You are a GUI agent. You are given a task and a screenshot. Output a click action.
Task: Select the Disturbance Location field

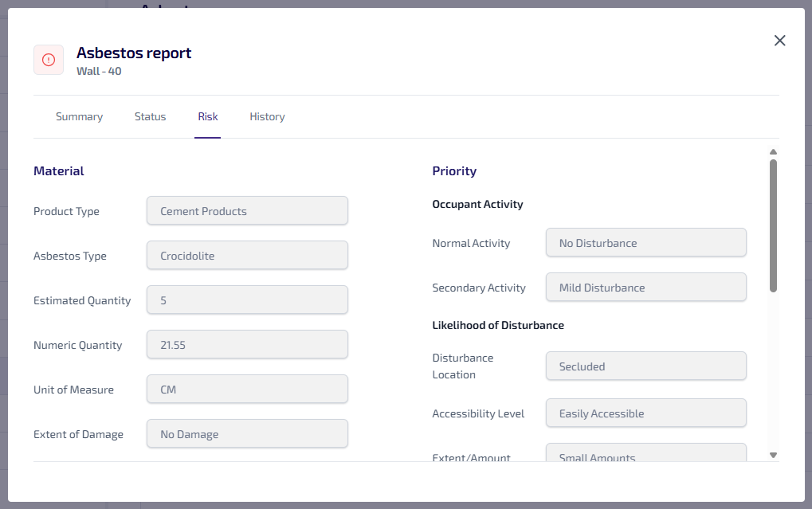point(645,366)
